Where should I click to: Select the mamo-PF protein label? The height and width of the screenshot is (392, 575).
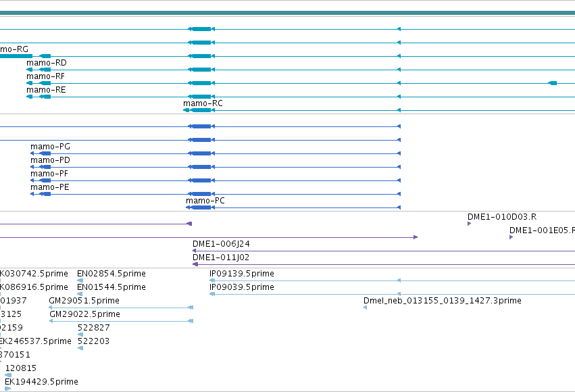point(49,174)
